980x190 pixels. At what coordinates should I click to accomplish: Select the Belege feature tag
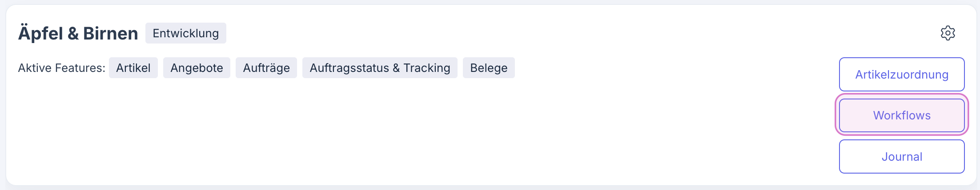click(488, 68)
